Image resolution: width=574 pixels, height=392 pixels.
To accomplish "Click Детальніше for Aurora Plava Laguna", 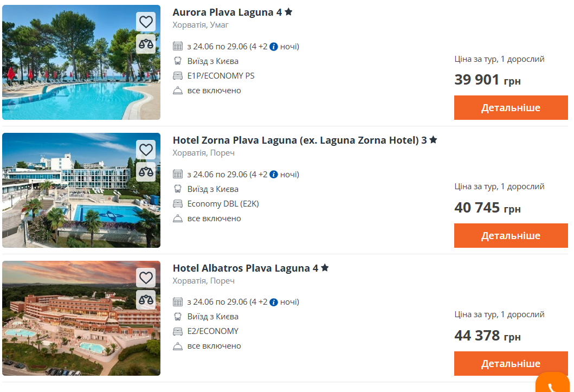I will point(510,107).
